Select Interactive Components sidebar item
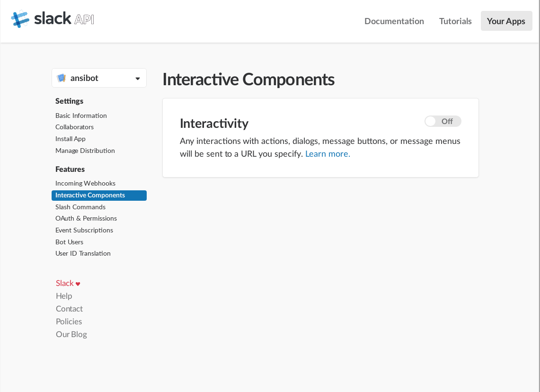The height and width of the screenshot is (392, 540). click(x=90, y=195)
